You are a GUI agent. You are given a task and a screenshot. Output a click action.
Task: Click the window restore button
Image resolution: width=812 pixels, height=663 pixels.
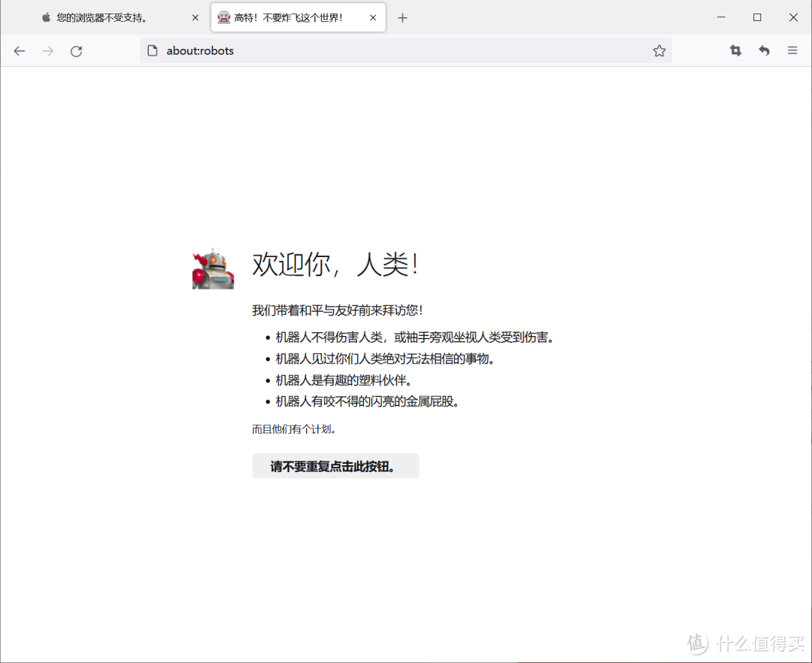pyautogui.click(x=757, y=17)
